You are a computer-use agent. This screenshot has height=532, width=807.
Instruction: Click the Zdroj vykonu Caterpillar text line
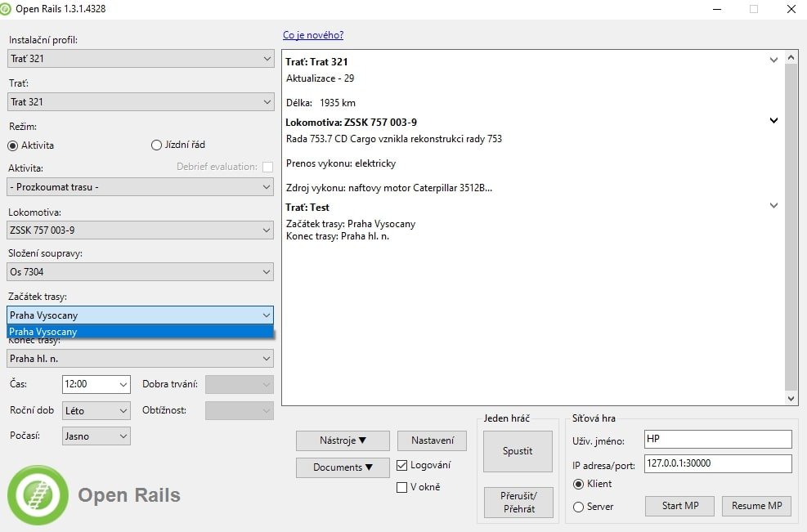(x=389, y=188)
